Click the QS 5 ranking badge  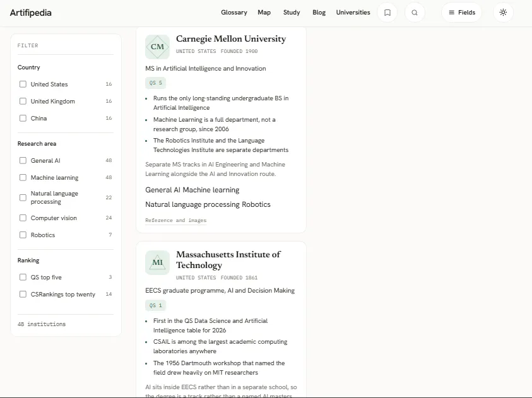[155, 83]
